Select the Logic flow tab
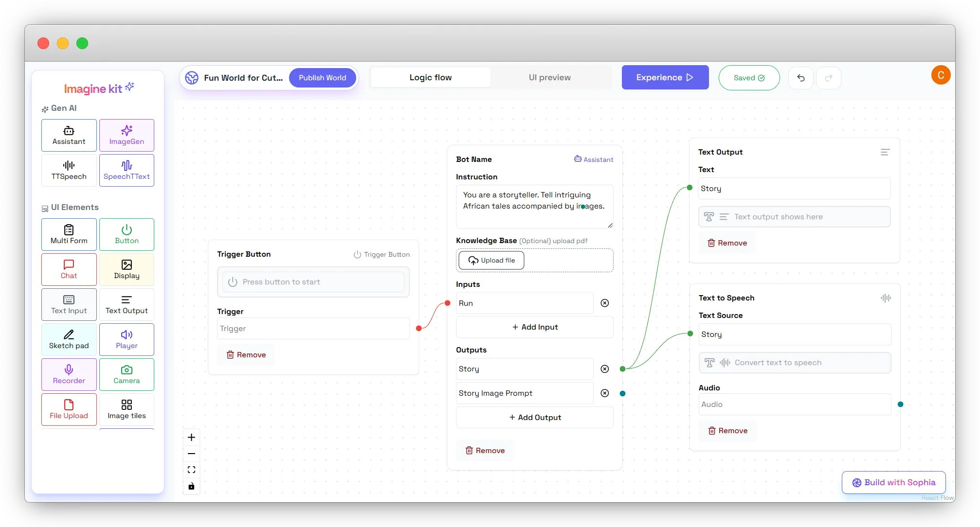980x527 pixels. click(430, 78)
